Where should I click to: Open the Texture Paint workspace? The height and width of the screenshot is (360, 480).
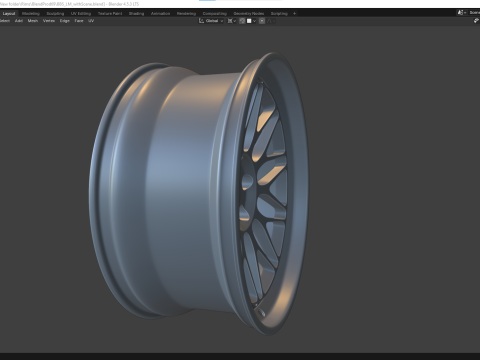pos(110,13)
